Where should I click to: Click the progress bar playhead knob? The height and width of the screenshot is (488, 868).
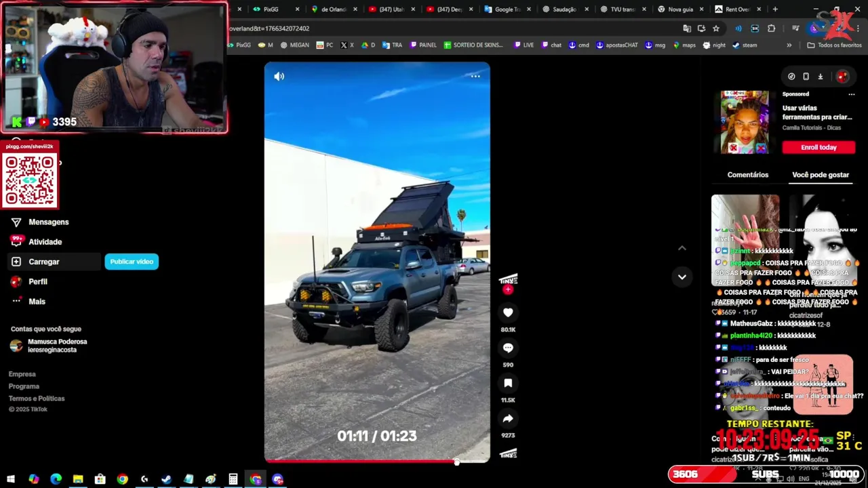click(457, 462)
